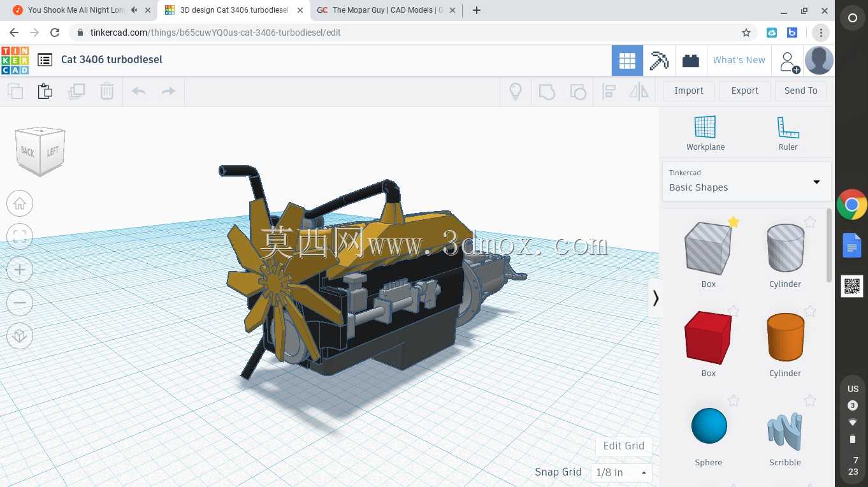
Task: Favorite the Sphere with its star
Action: [x=734, y=400]
